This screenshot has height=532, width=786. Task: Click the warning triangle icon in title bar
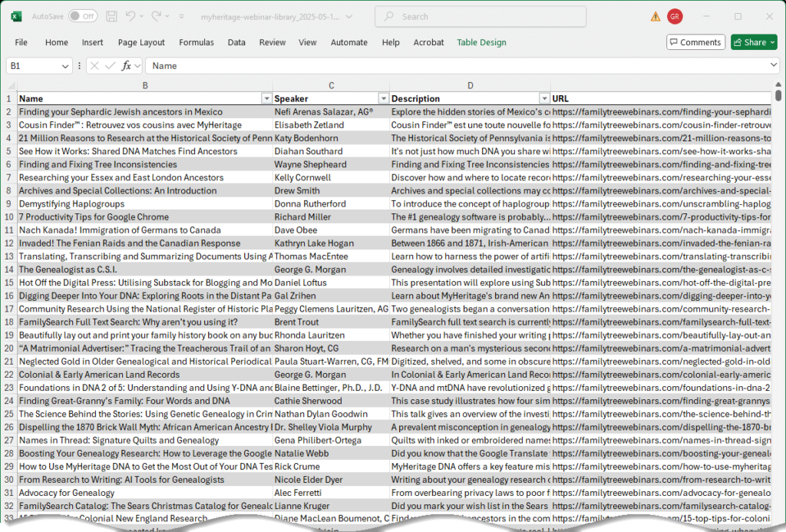[x=655, y=16]
